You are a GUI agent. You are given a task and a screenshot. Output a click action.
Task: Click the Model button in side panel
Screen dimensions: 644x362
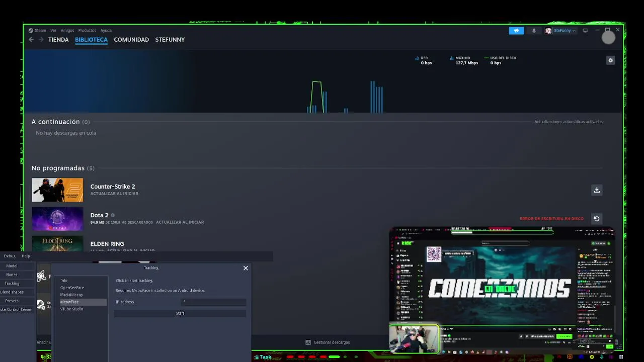[x=17, y=266]
